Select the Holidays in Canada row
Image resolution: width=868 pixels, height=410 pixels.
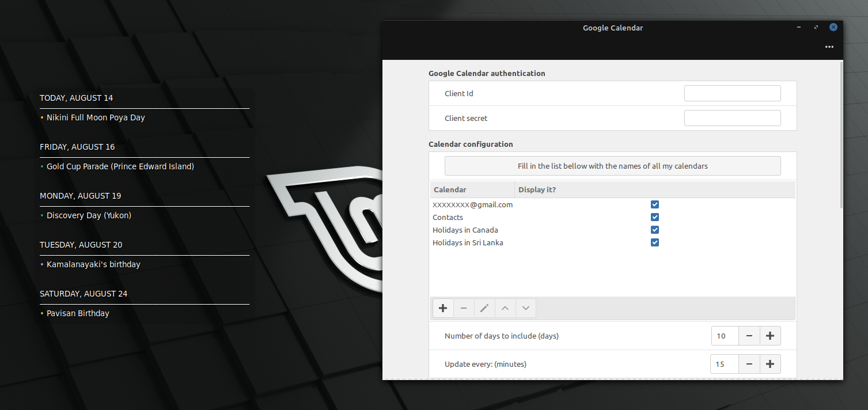coord(613,230)
